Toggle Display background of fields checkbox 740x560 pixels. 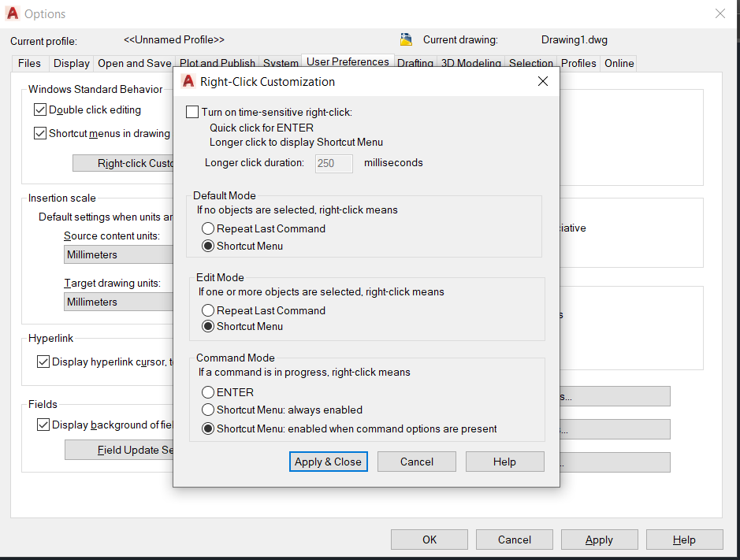point(43,425)
